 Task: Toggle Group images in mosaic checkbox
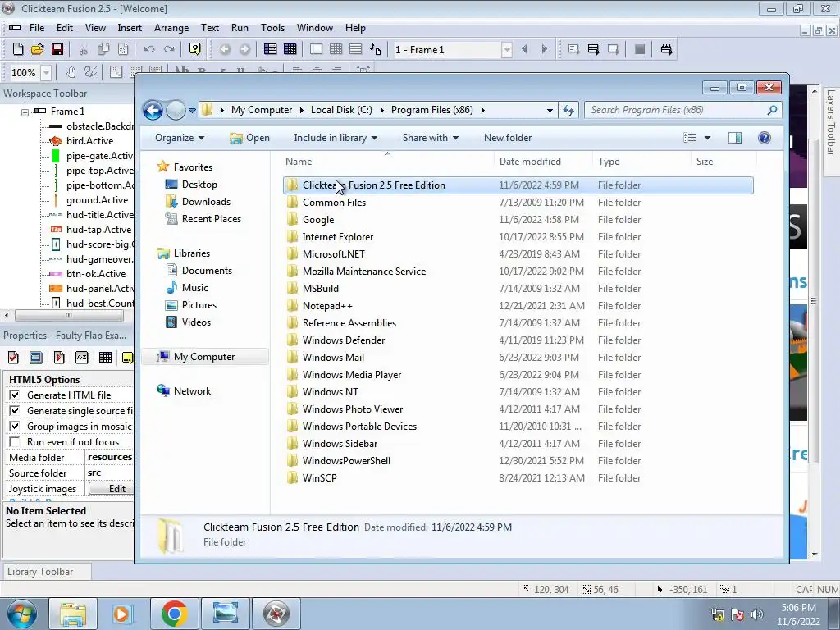pyautogui.click(x=15, y=426)
